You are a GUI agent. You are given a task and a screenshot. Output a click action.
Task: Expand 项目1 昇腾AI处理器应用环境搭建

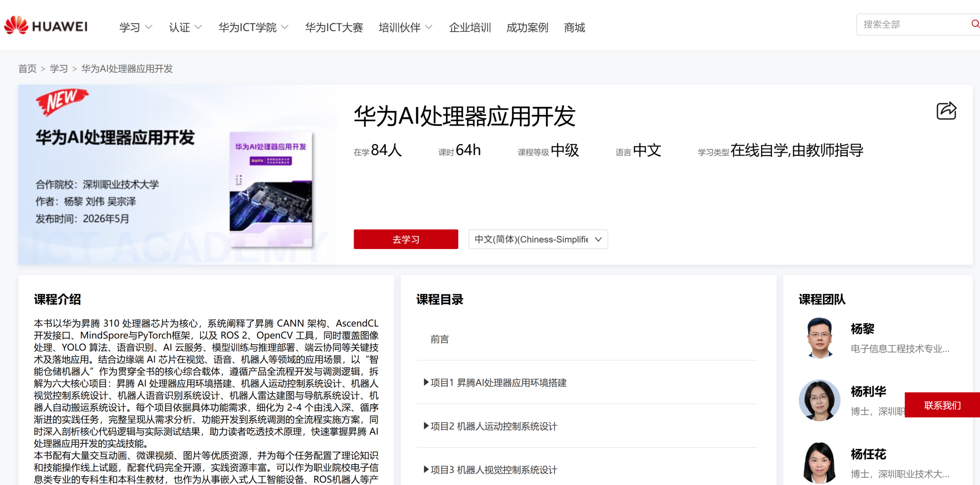495,383
